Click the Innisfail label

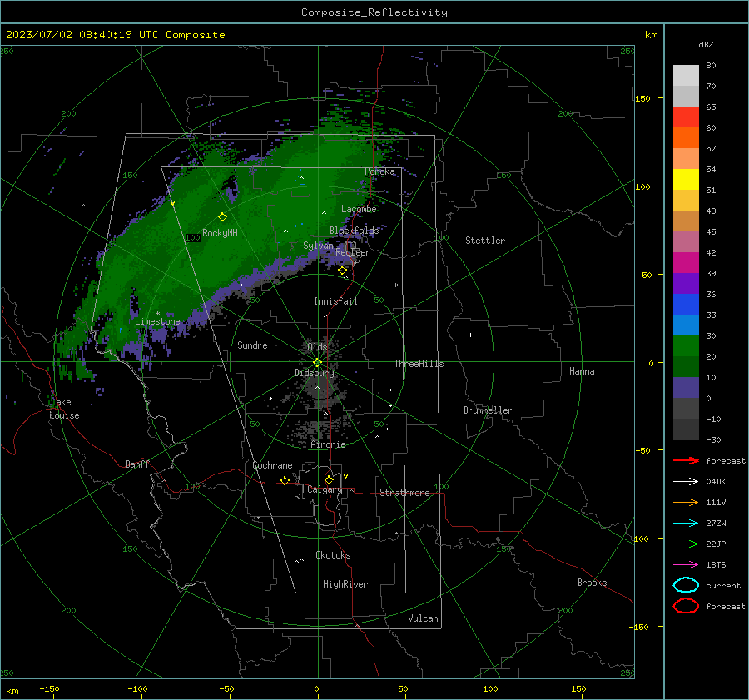[x=335, y=301]
